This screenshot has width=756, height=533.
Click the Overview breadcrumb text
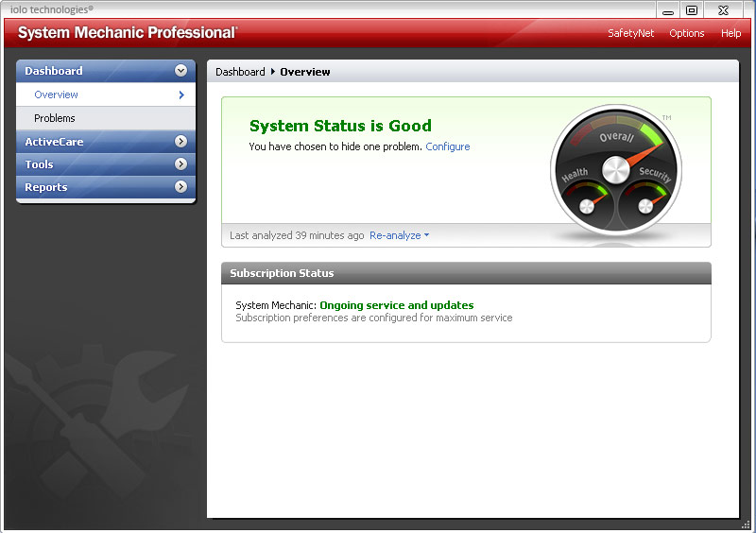[x=305, y=72]
